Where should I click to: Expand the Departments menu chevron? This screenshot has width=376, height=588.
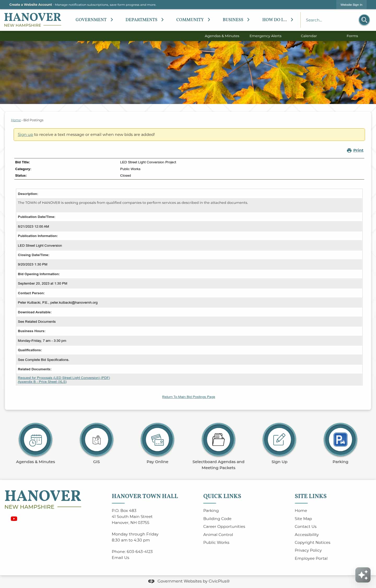pos(162,20)
